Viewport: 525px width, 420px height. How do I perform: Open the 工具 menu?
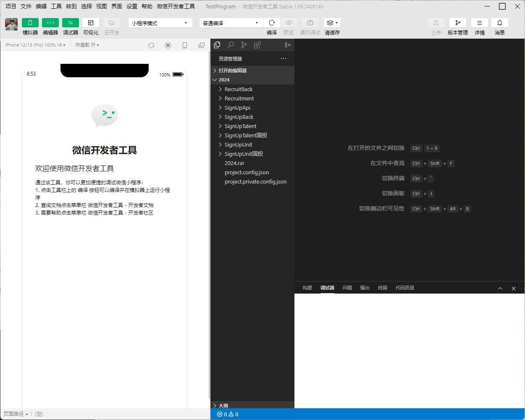coord(56,6)
